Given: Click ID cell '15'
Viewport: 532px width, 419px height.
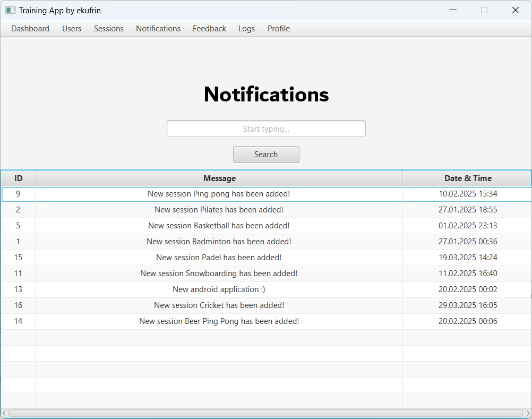Looking at the screenshot, I should coord(19,258).
